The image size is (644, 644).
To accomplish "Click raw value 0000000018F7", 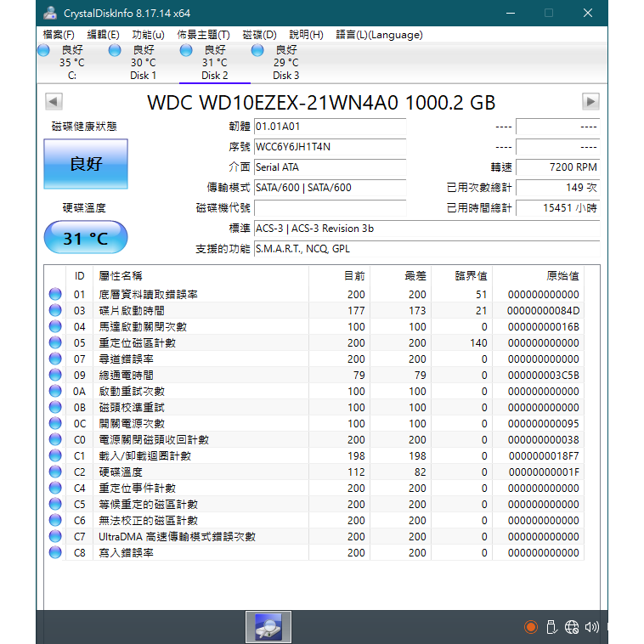I will tap(544, 456).
